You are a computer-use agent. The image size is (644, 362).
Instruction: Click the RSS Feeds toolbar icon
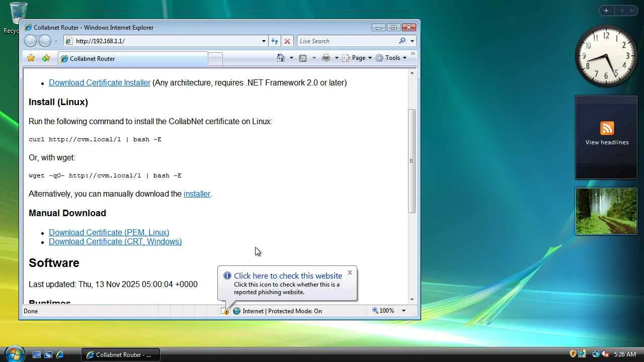303,58
